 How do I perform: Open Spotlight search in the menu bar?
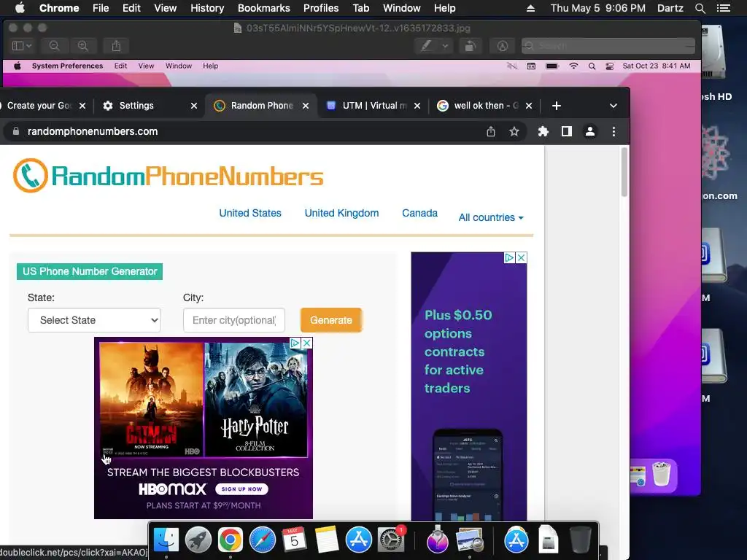click(700, 8)
